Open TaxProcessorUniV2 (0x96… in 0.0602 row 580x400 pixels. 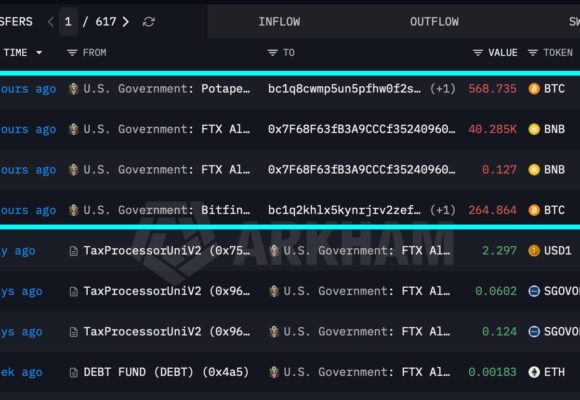[x=166, y=291]
